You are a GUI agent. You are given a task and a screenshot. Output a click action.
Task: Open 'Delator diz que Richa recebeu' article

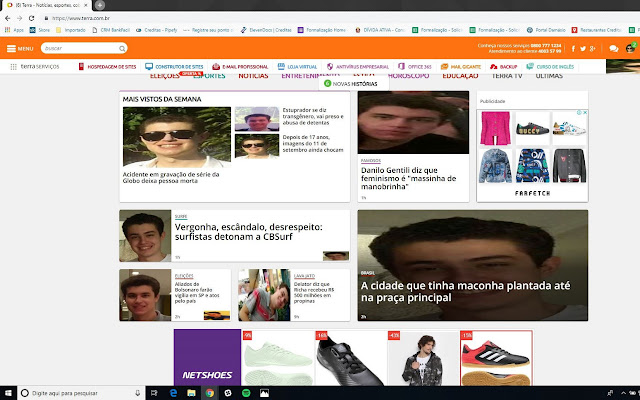point(314,292)
